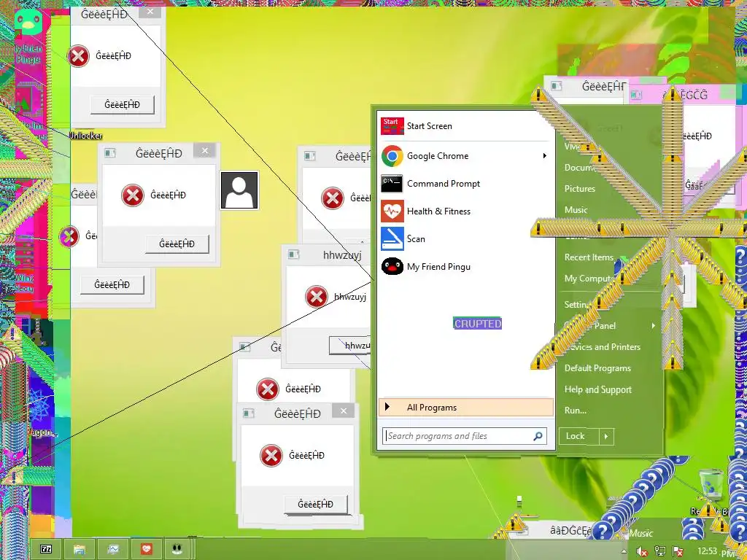This screenshot has height=560, width=747.
Task: Open My Friend Pingu in Start menu
Action: 465,267
